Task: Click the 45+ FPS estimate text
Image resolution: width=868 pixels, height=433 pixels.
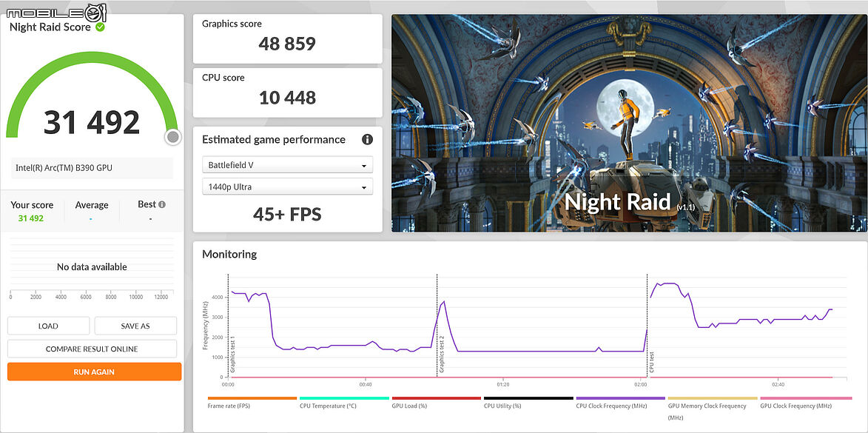Action: (287, 214)
